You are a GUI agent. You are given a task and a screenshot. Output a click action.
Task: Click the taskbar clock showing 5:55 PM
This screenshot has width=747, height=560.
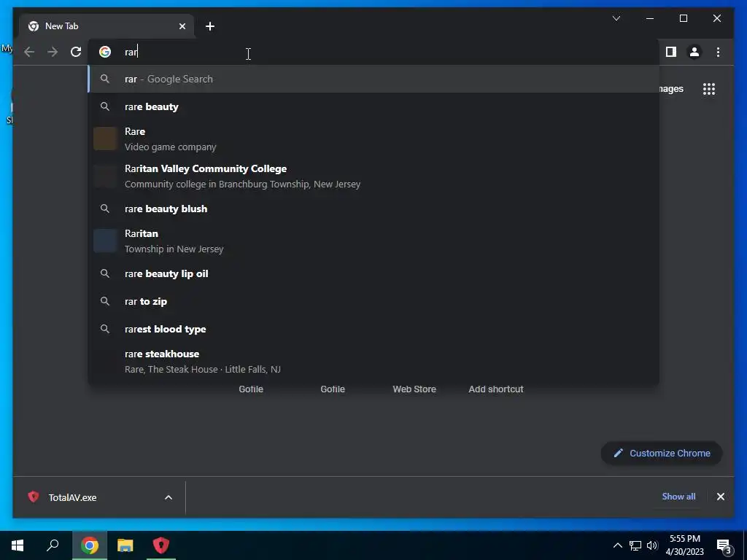coord(684,545)
